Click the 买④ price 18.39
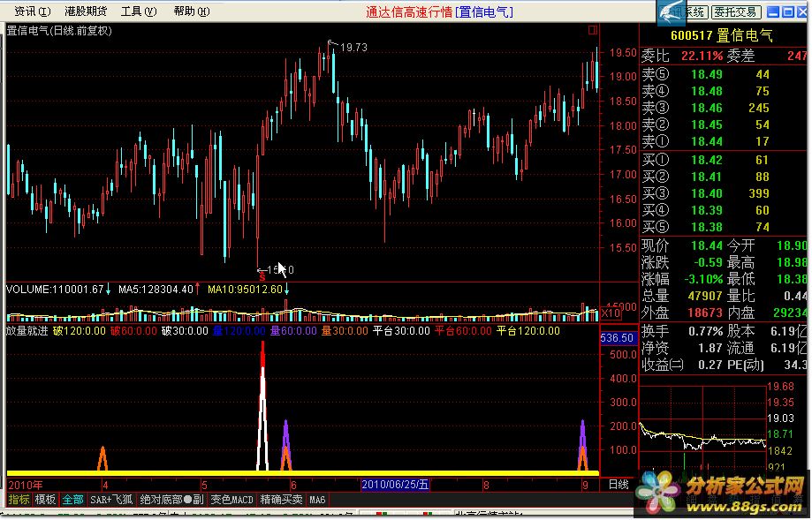This screenshot has height=520, width=812. click(706, 211)
